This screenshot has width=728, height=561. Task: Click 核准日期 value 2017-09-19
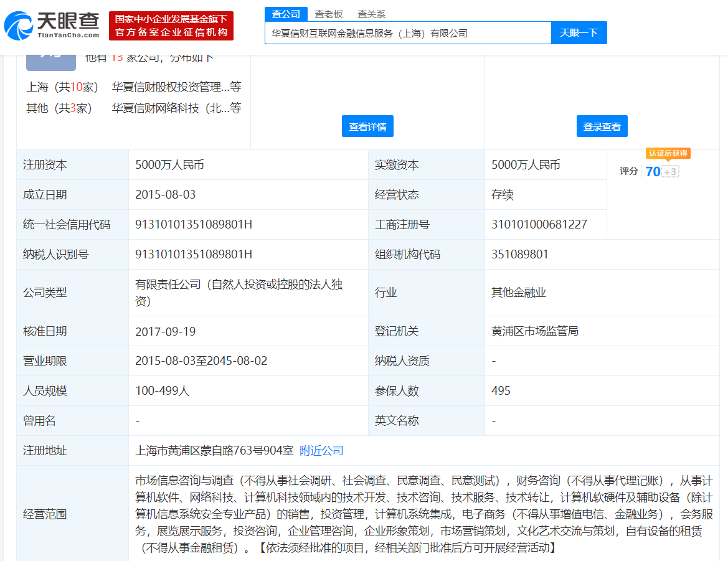pos(165,331)
